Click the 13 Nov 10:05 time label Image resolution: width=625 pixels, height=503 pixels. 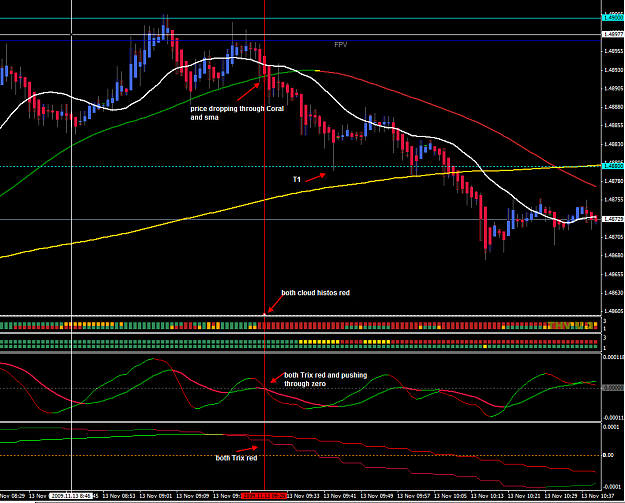pyautogui.click(x=450, y=496)
